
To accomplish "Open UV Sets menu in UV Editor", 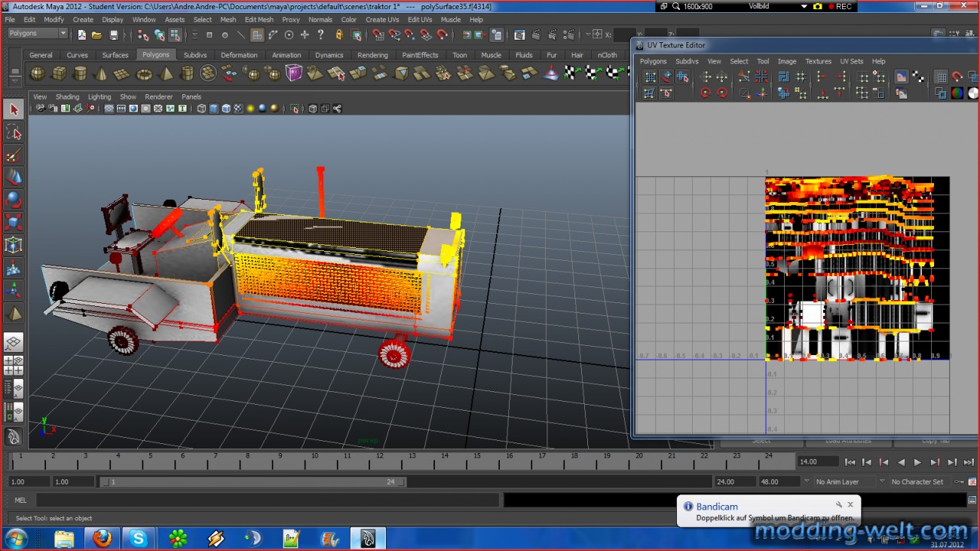I will [852, 61].
